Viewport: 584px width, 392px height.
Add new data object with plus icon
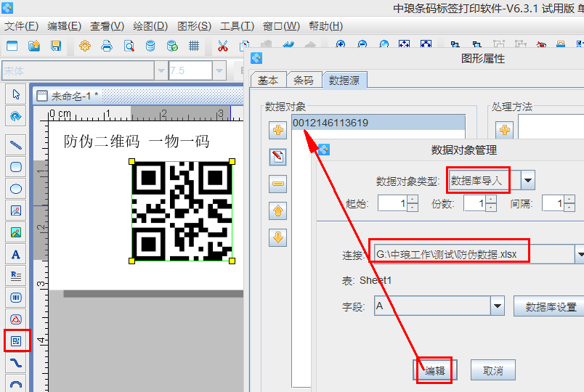[277, 131]
